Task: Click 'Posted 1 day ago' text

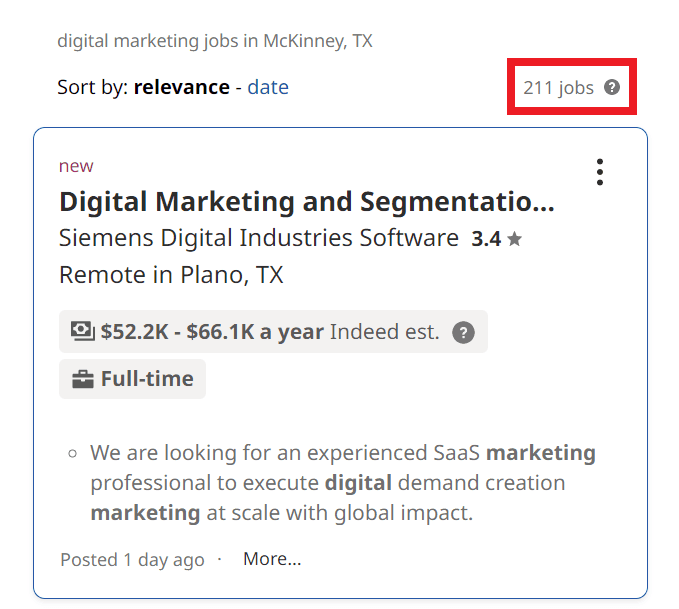Action: [x=132, y=560]
